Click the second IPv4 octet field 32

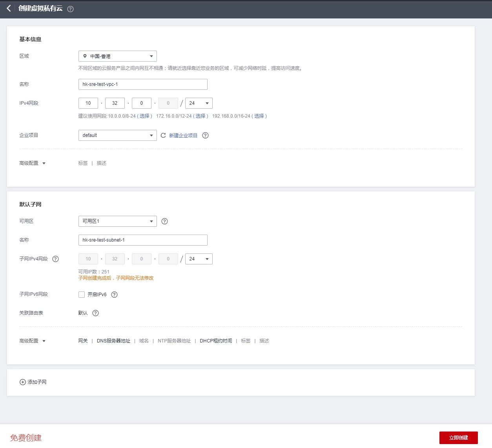115,103
